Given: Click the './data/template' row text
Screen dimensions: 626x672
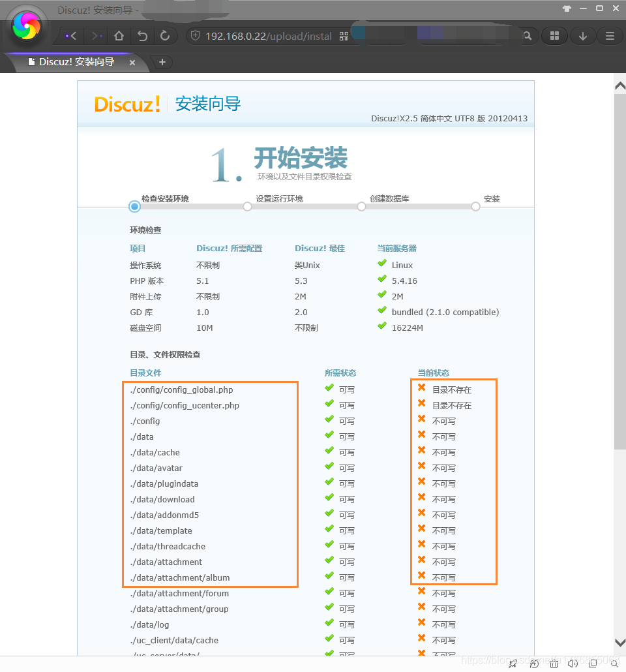Looking at the screenshot, I should [x=161, y=530].
